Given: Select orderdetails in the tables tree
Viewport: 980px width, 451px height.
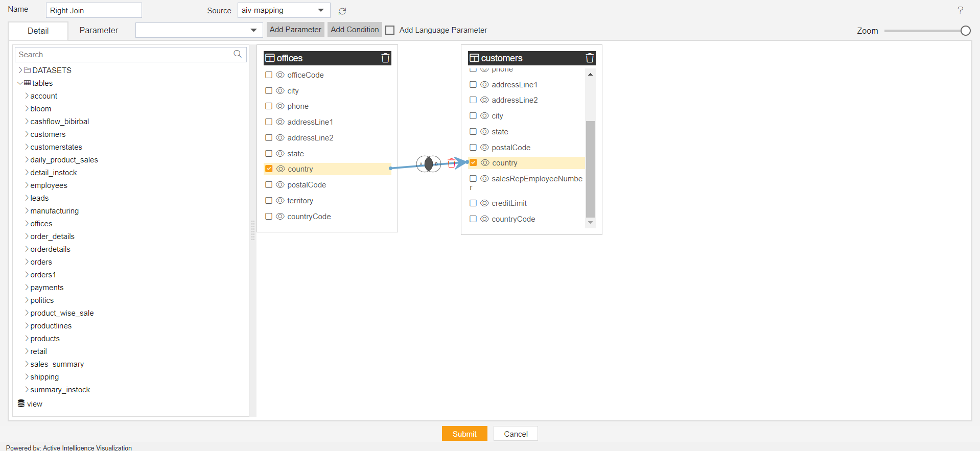Looking at the screenshot, I should point(50,249).
